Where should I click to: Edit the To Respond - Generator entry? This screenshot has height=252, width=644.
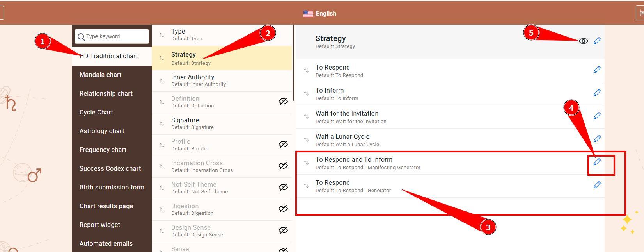pyautogui.click(x=597, y=185)
